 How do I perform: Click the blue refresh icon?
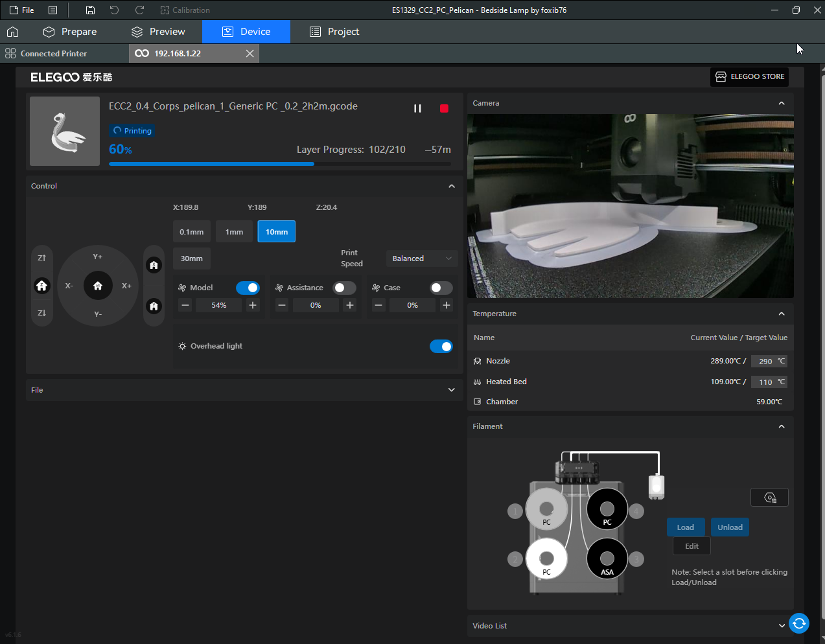(799, 623)
